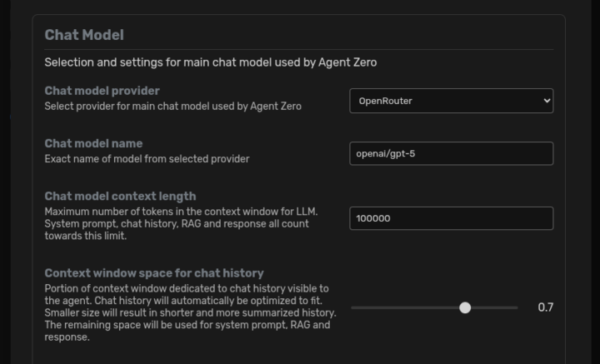The width and height of the screenshot is (600, 364).
Task: Click the arrow on the OpenRouter select box
Action: pos(547,101)
